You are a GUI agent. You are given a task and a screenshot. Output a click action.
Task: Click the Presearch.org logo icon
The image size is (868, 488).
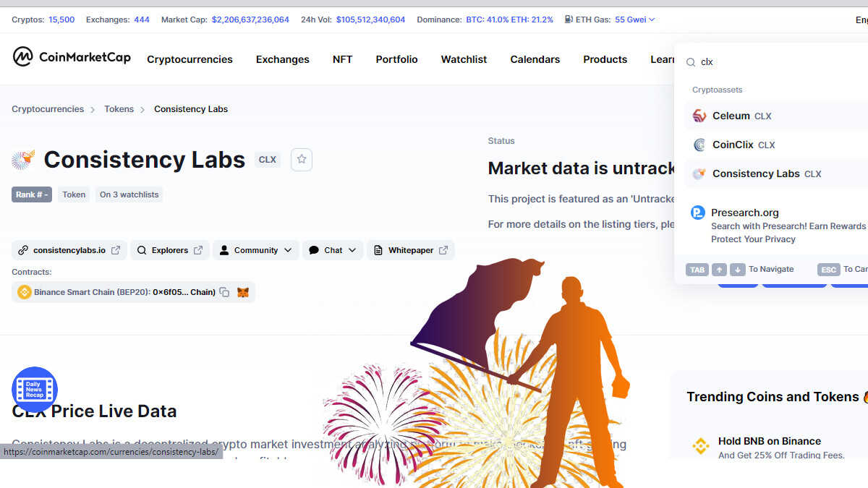[698, 213]
